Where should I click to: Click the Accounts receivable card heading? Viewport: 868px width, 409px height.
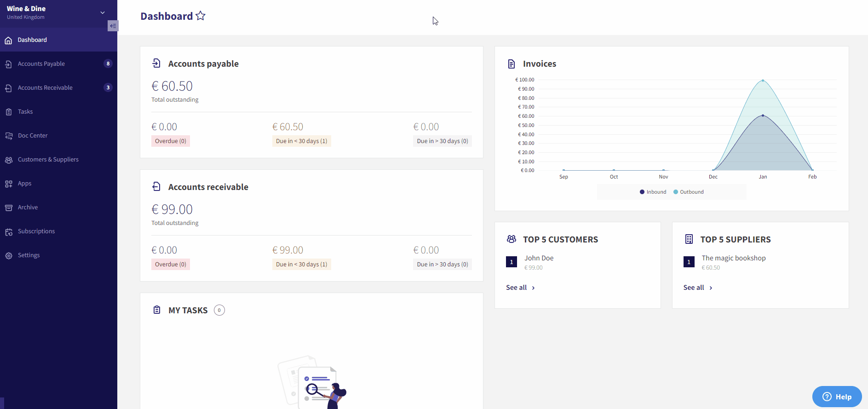coord(208,187)
